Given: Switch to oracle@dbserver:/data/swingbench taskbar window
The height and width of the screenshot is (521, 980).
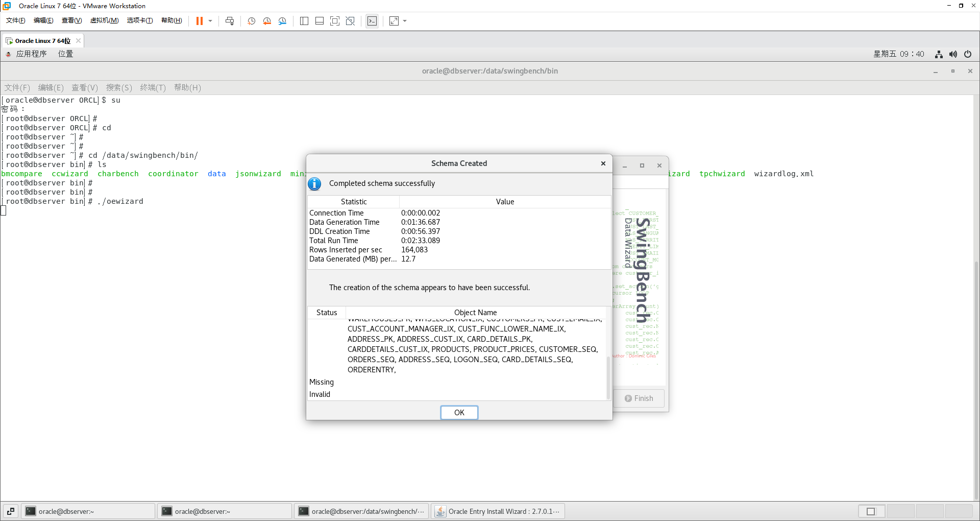Looking at the screenshot, I should click(361, 511).
